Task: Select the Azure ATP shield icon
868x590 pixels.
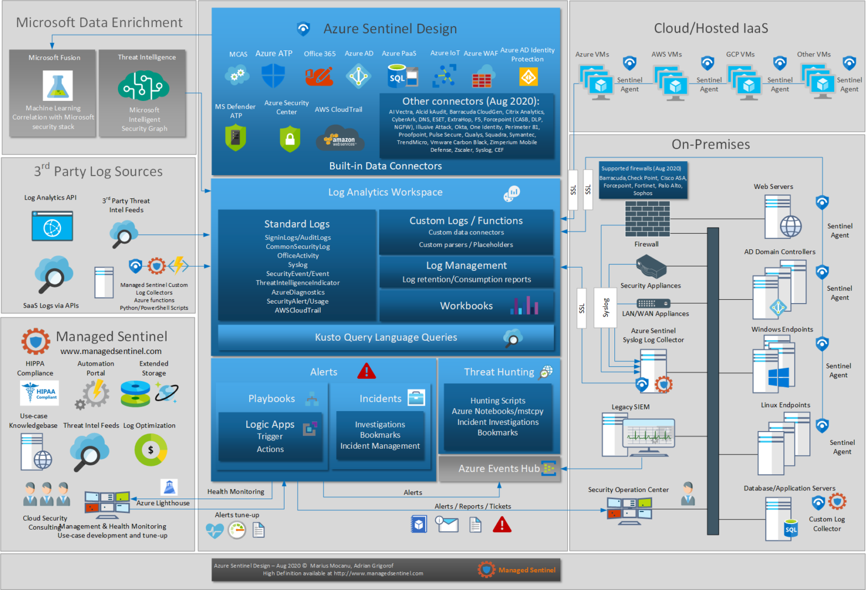Action: tap(273, 75)
